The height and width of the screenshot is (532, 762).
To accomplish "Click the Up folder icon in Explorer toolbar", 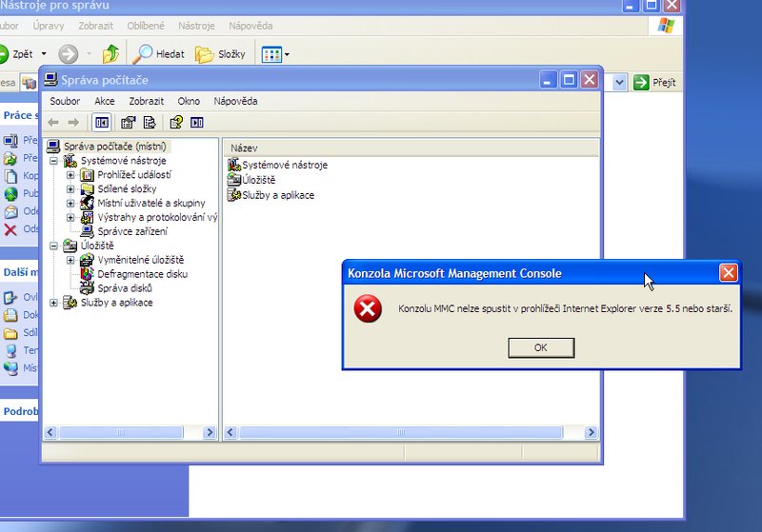I will pos(110,54).
